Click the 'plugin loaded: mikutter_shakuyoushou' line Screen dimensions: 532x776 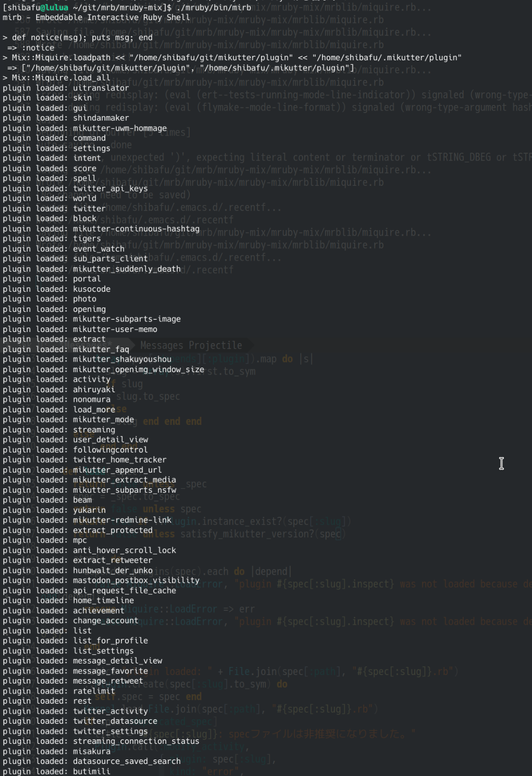[x=87, y=359]
